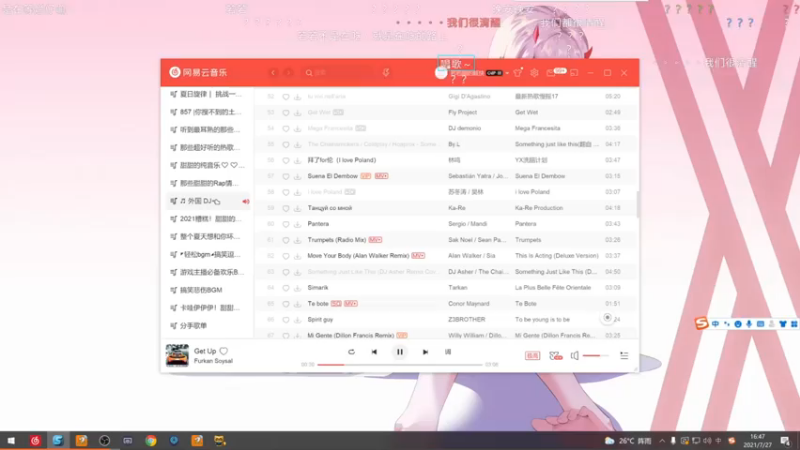Open the play queue list
Viewport: 800px width, 450px height.
tap(624, 355)
